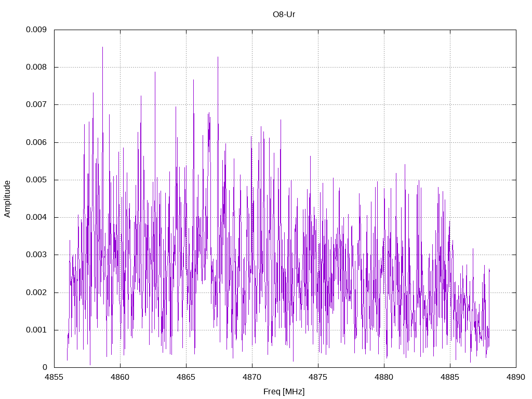Screen dimensions: 532x399
Task: Click the x-axis value 4860
Action: point(120,377)
